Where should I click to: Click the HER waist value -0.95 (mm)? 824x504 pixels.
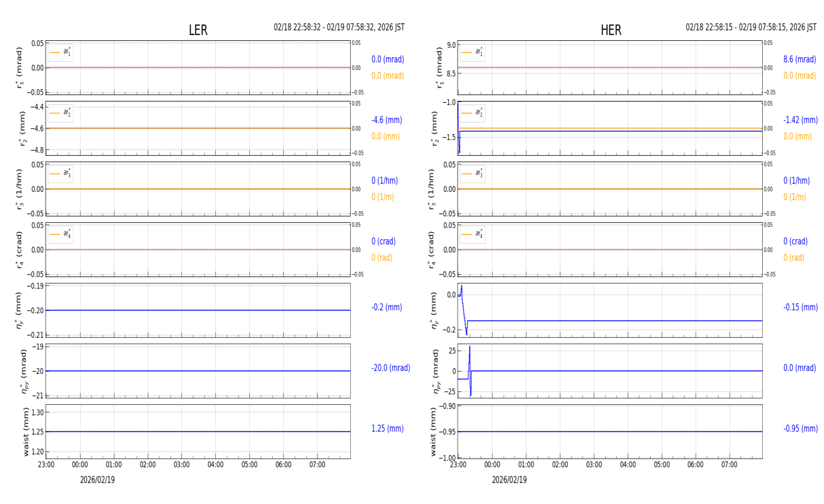(801, 429)
